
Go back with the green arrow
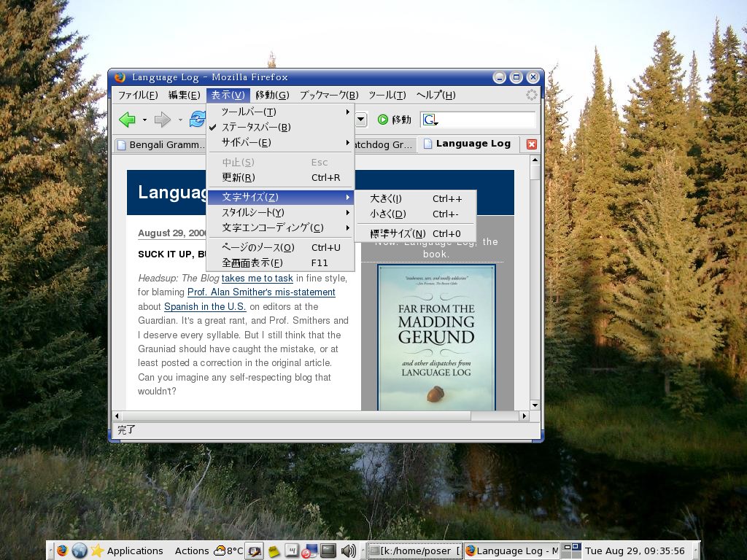click(x=127, y=120)
